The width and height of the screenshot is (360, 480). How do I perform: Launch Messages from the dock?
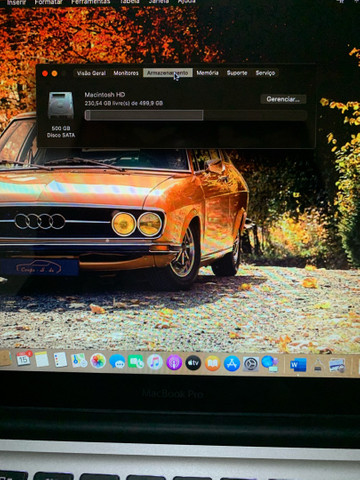coord(117,361)
